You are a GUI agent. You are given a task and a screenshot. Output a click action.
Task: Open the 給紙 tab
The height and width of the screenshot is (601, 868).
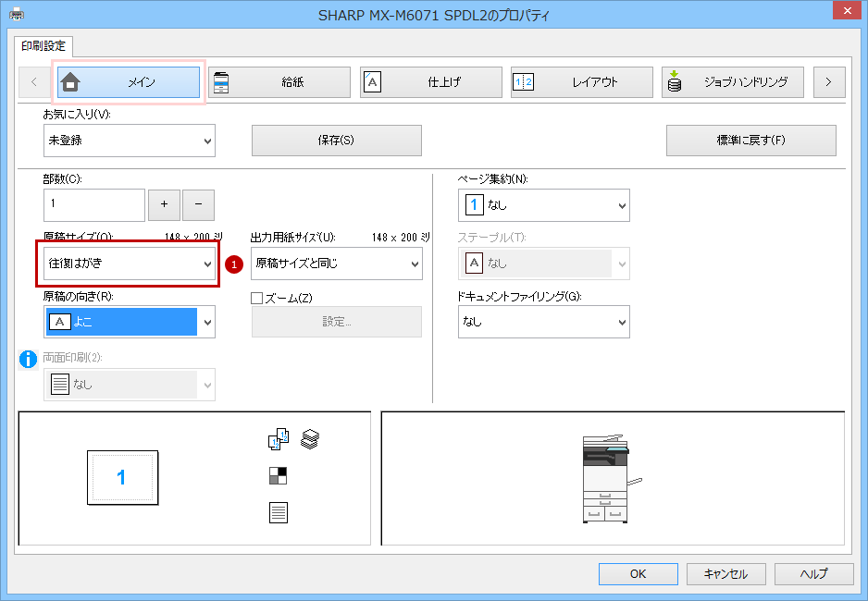(279, 82)
